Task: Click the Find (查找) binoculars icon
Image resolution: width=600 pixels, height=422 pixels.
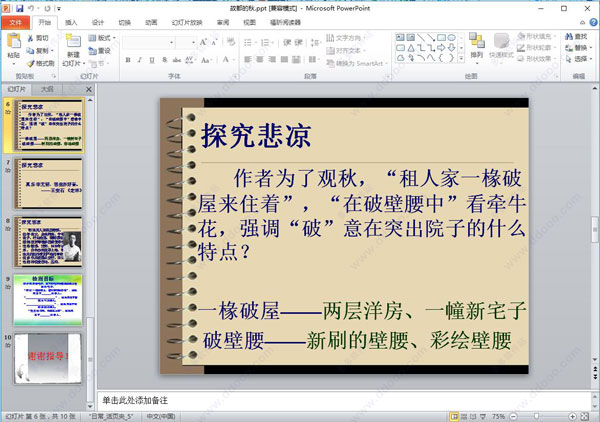Action: [569, 36]
